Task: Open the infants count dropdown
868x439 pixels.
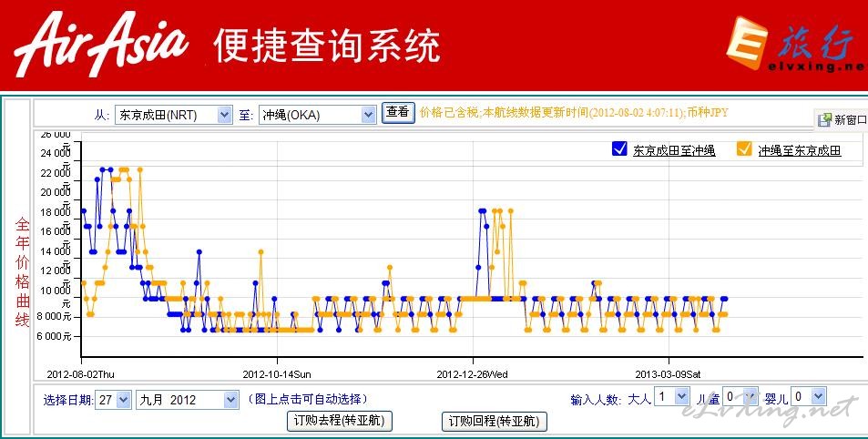Action: [x=809, y=396]
